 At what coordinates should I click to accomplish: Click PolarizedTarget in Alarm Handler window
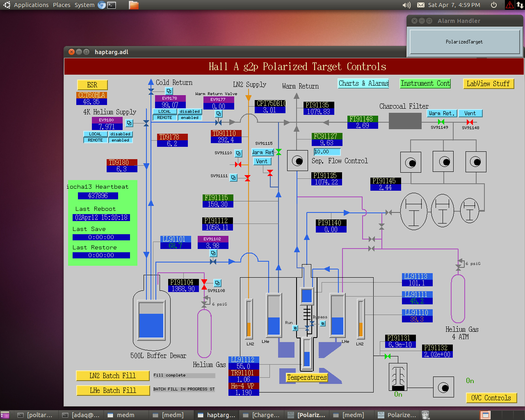pos(464,42)
